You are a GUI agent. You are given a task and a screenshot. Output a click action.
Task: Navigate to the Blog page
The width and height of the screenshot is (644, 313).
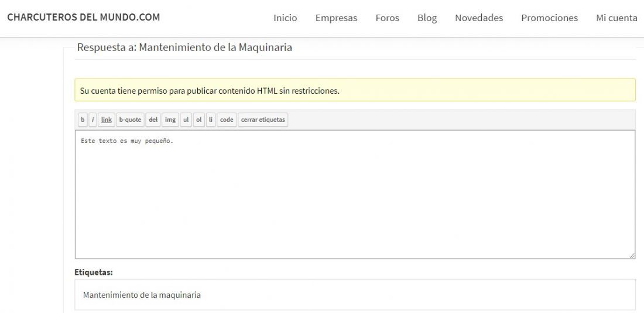[x=427, y=18]
